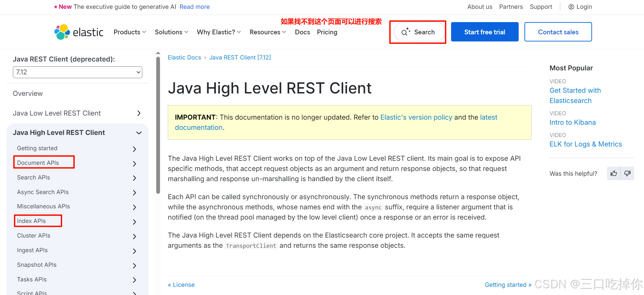The width and height of the screenshot is (644, 295).
Task: Open the Support page
Action: (x=541, y=7)
